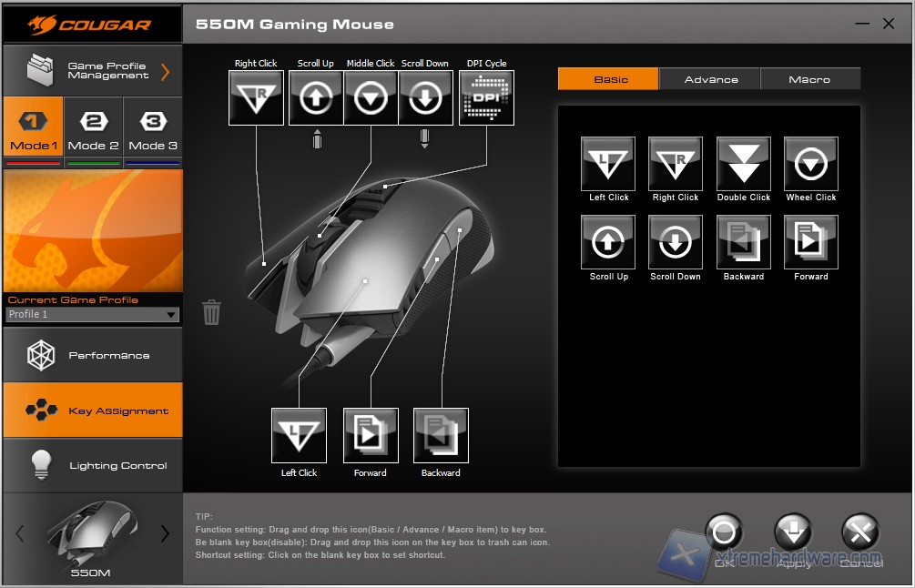Image resolution: width=915 pixels, height=588 pixels.
Task: Expand Game Profile Management
Action: (x=92, y=71)
